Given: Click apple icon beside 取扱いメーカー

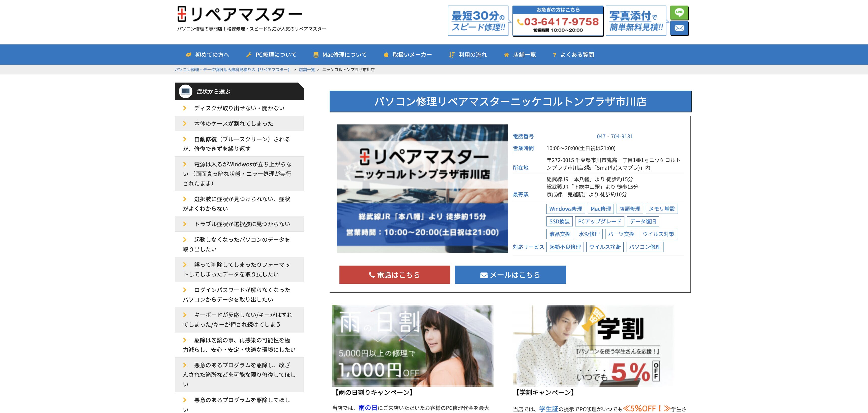Looking at the screenshot, I should coord(386,55).
